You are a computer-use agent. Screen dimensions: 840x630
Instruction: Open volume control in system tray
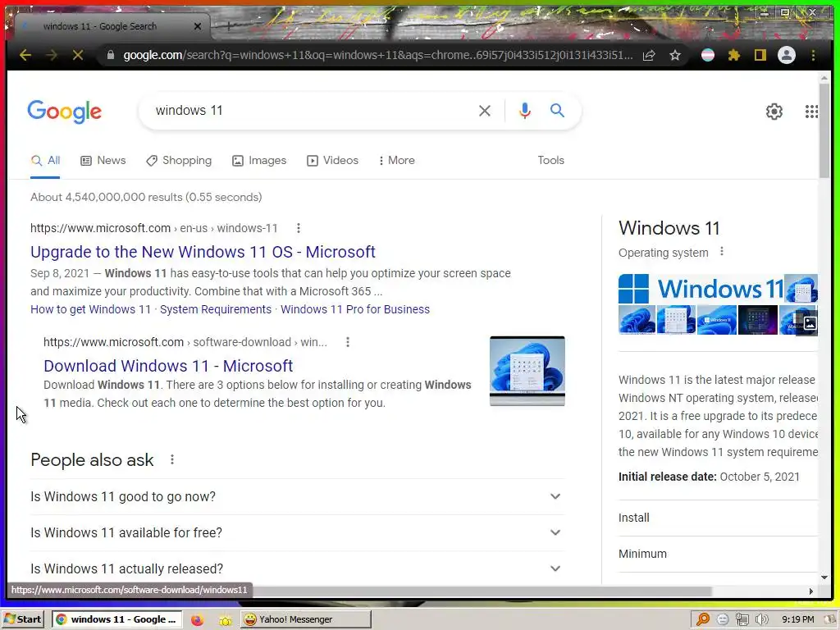pos(761,620)
